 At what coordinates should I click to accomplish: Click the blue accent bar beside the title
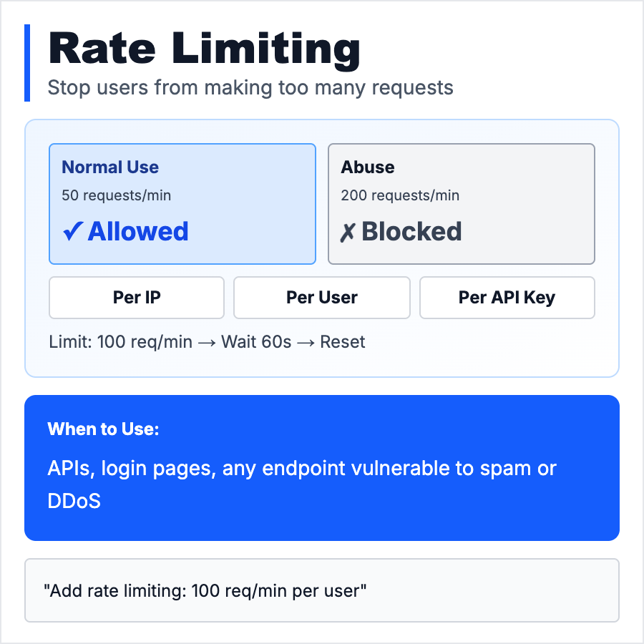27,63
